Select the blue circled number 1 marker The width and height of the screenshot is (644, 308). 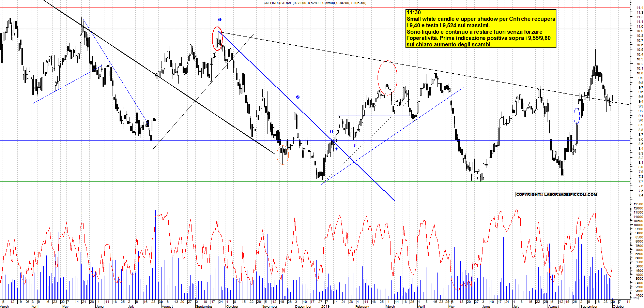220,20
